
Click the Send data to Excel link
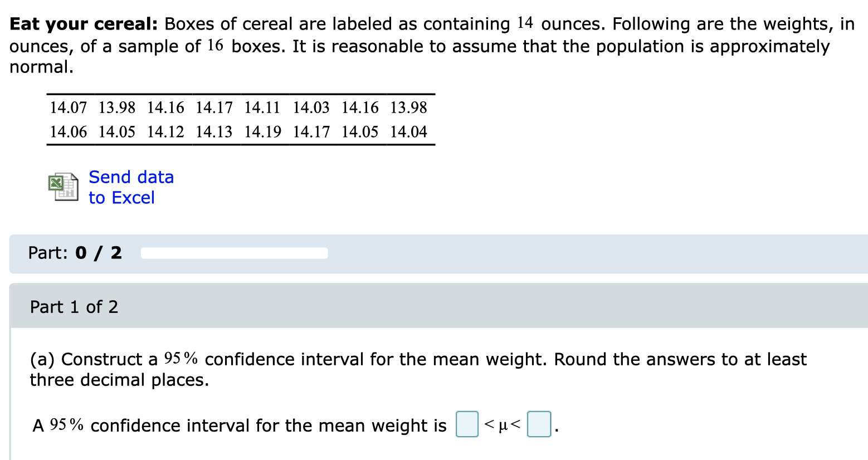click(x=131, y=187)
